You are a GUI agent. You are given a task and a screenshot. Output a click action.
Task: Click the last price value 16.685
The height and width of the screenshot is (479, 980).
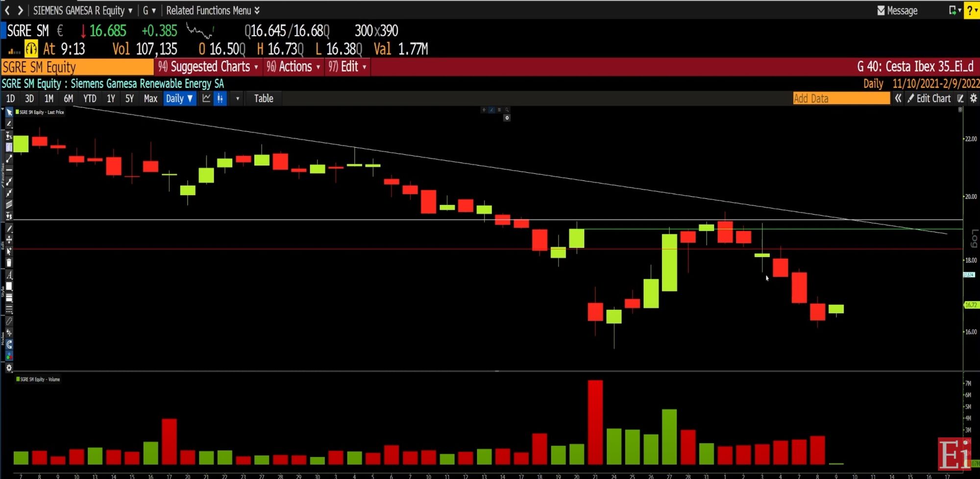click(x=108, y=31)
